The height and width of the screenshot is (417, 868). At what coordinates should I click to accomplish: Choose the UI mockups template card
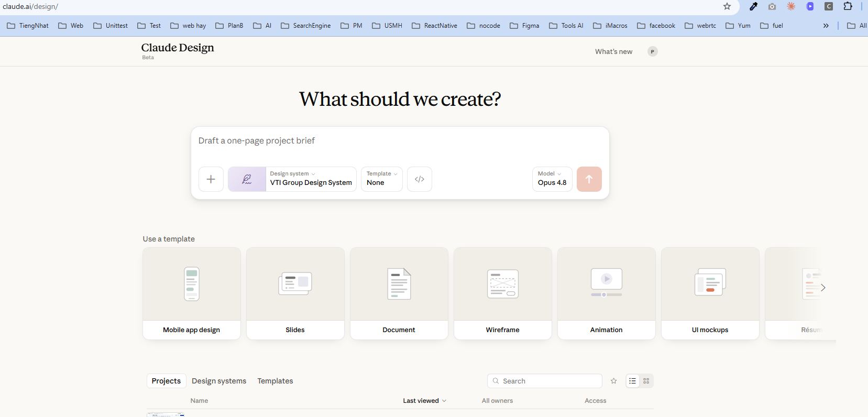tap(710, 293)
